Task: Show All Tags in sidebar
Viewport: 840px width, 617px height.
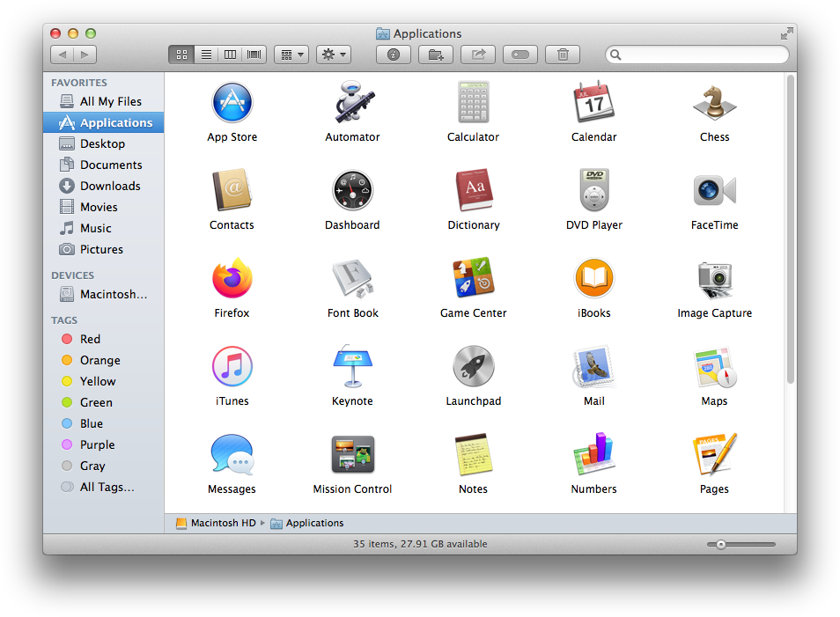Action: [107, 487]
